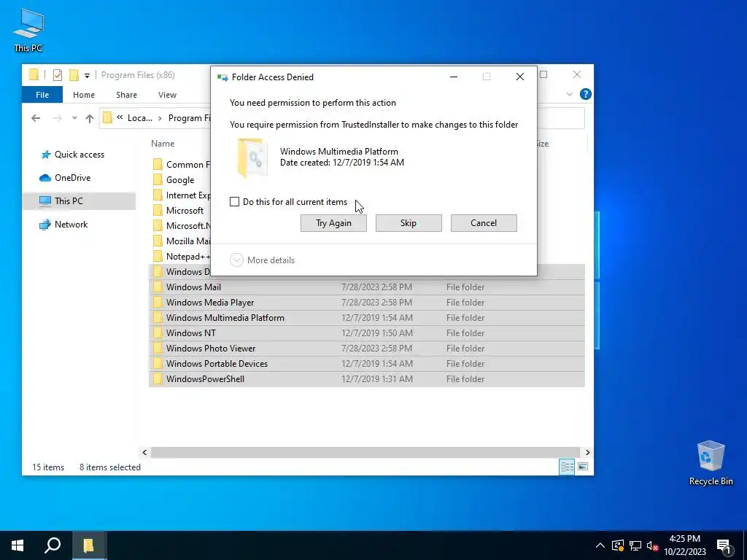Switch to Details view layout icon
Image resolution: width=747 pixels, height=560 pixels.
567,467
